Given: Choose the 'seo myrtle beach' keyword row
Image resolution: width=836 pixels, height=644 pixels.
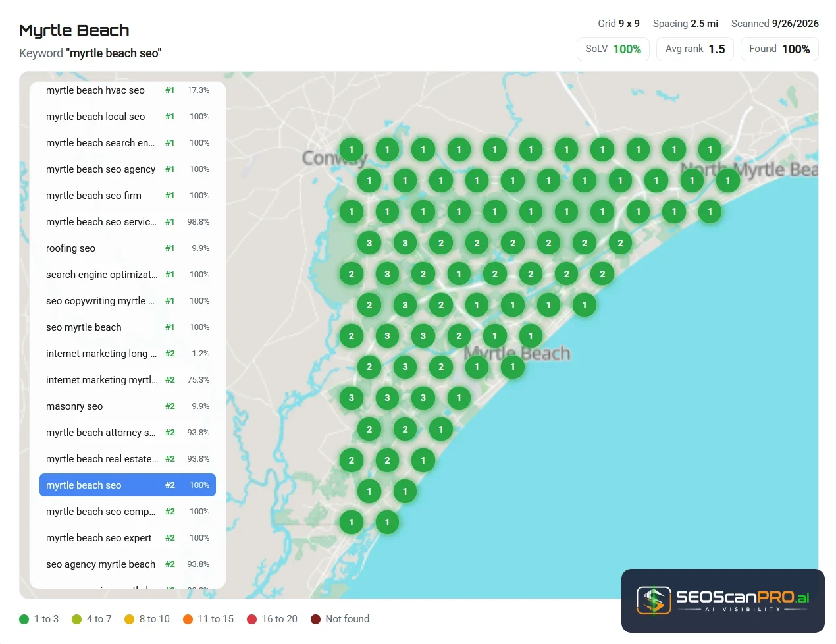Looking at the screenshot, I should [x=128, y=327].
